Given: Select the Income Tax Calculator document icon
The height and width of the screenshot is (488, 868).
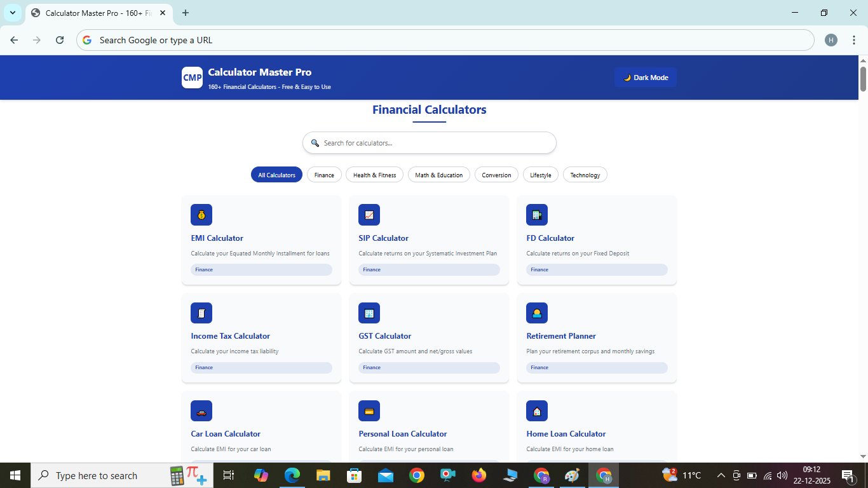Looking at the screenshot, I should 201,313.
